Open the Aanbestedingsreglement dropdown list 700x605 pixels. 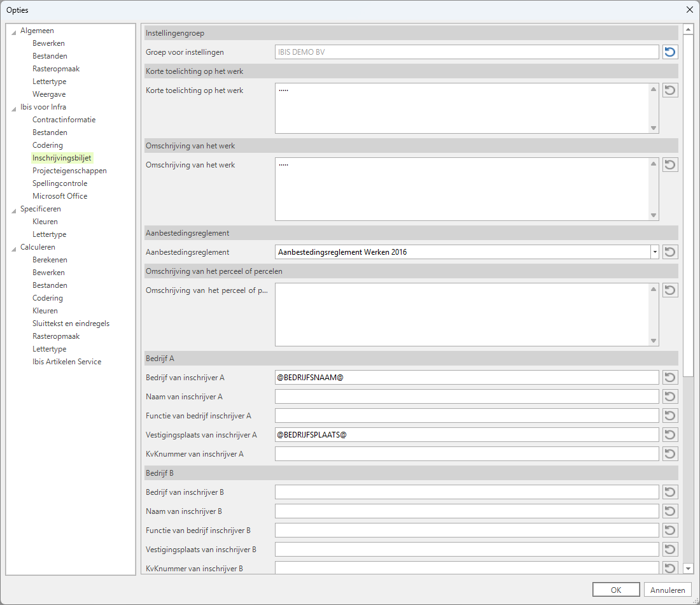654,252
